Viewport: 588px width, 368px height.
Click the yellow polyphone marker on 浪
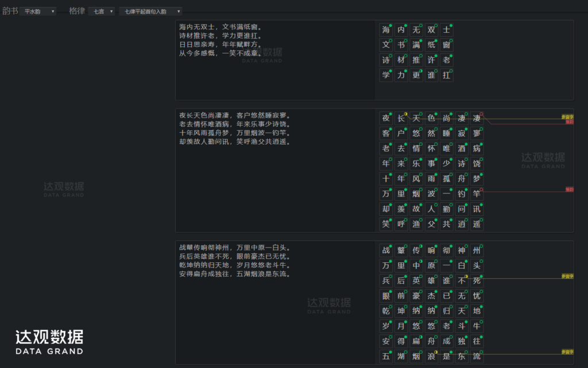click(436, 351)
